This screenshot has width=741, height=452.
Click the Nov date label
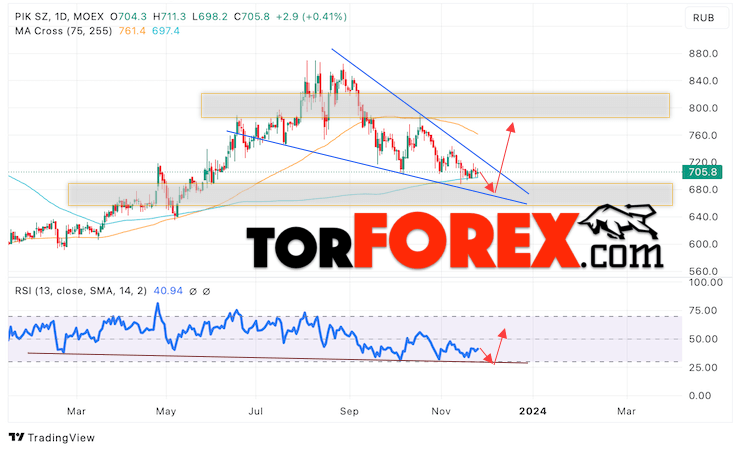(x=441, y=411)
